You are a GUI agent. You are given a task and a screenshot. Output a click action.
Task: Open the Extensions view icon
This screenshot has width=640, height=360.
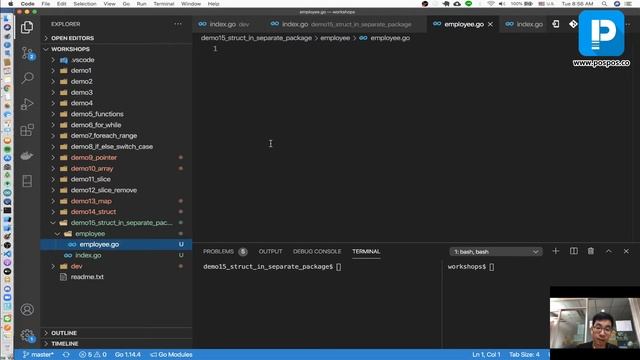point(27,130)
